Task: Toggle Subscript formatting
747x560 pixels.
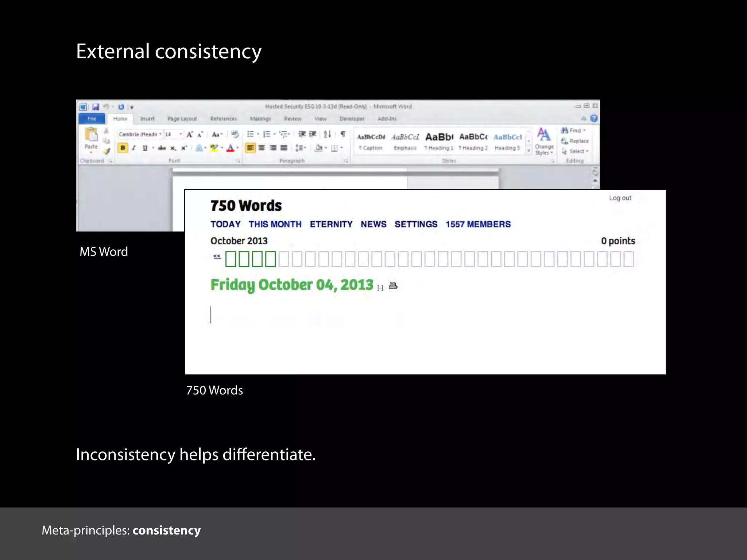Action: coord(173,148)
